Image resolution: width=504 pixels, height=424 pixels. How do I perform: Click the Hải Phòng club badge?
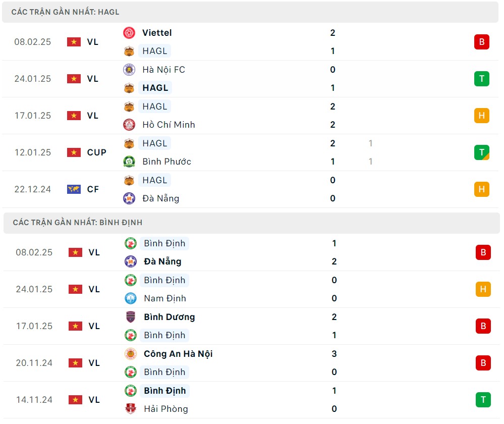point(131,409)
